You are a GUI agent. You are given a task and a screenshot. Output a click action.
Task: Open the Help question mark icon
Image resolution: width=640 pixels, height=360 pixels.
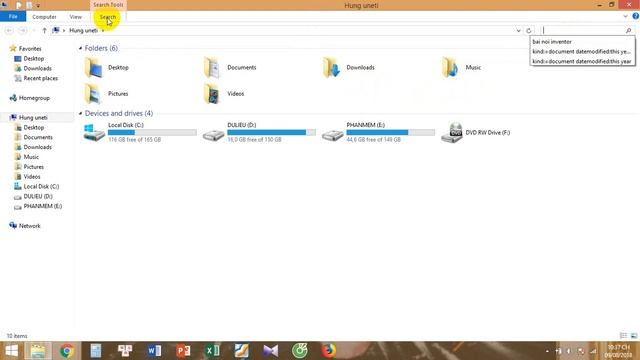636,16
